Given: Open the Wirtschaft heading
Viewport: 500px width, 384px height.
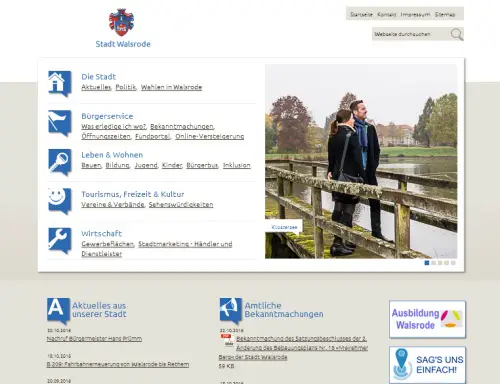Looking at the screenshot, I should tap(102, 233).
